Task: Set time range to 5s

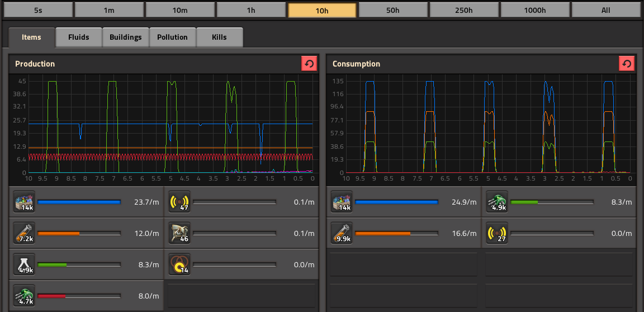Action: (x=37, y=10)
